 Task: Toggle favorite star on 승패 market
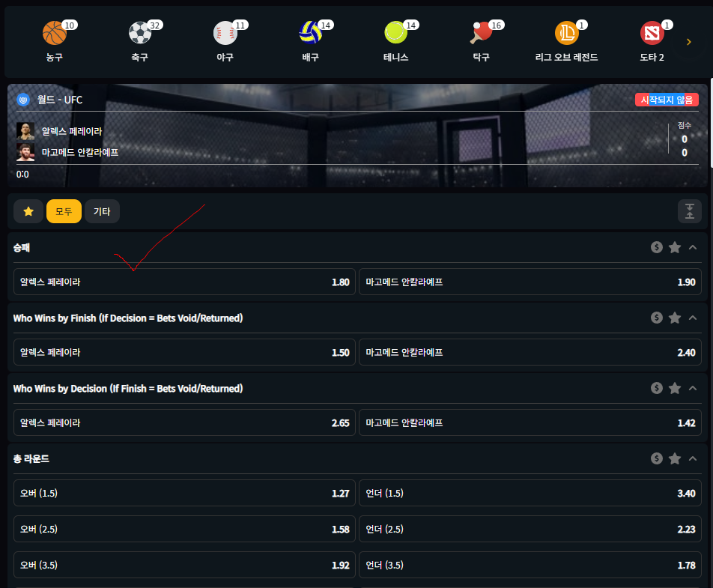coord(675,247)
